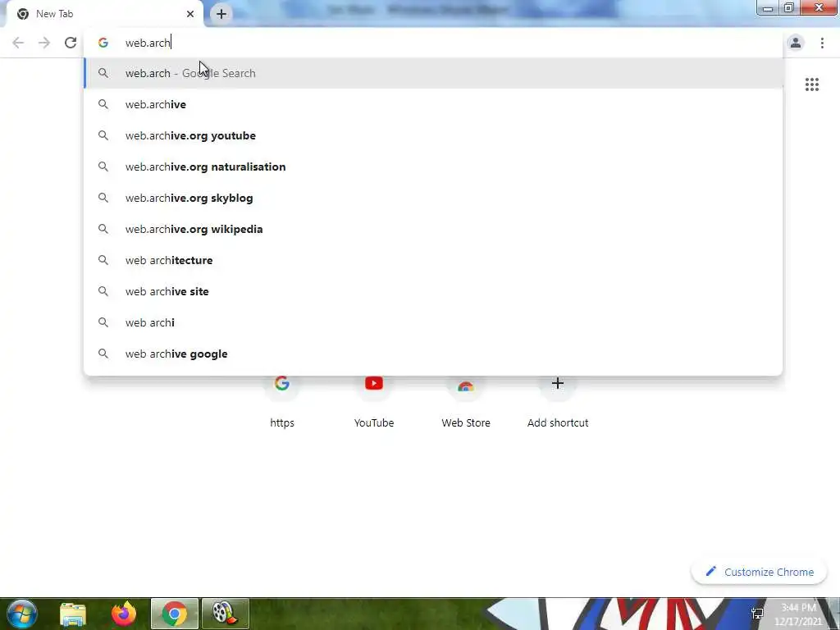
Task: Click the taskbar clock showing 3:44 PM
Action: 799,614
